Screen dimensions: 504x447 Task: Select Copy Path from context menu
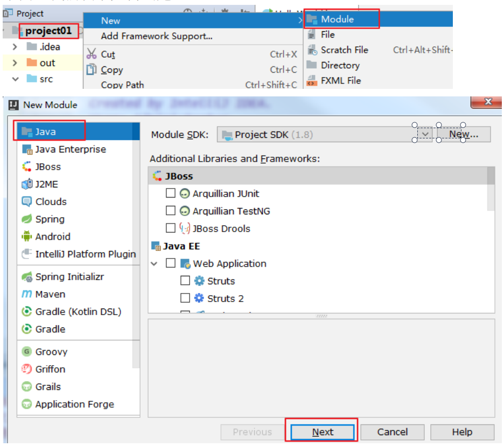193,84
